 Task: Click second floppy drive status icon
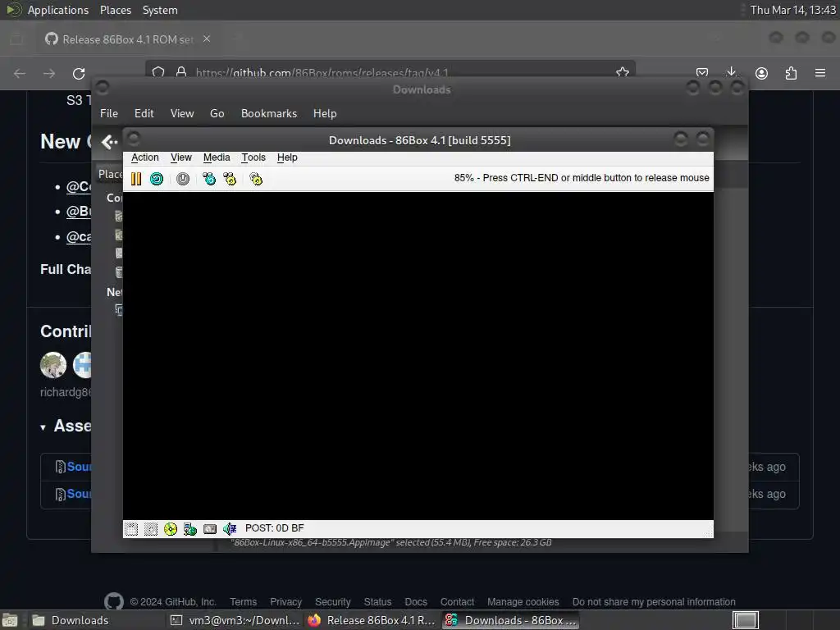pos(151,529)
